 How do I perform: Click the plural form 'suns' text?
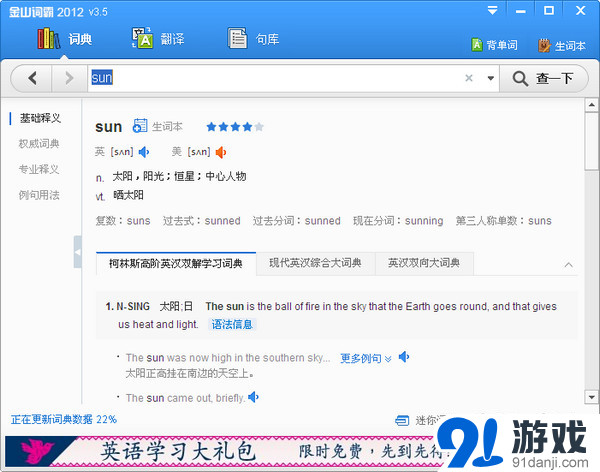tap(139, 221)
